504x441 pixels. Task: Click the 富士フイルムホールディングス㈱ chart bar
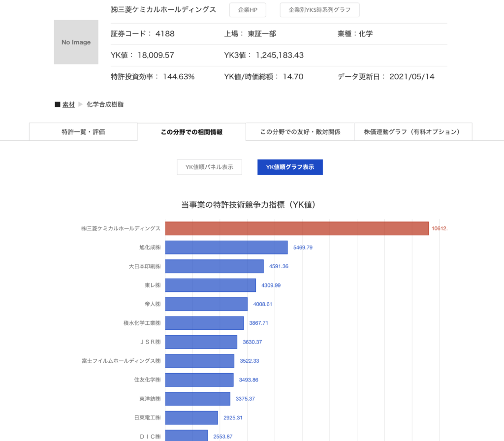point(200,361)
